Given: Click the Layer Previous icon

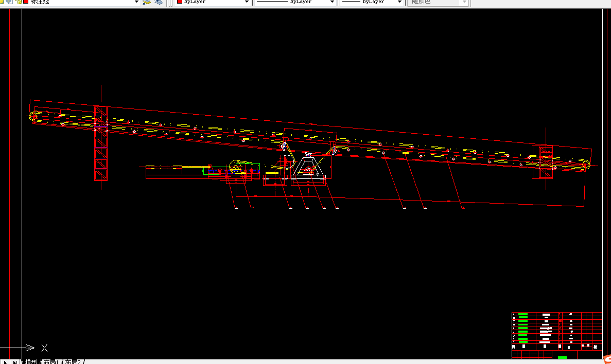Looking at the screenshot, I should (159, 2).
